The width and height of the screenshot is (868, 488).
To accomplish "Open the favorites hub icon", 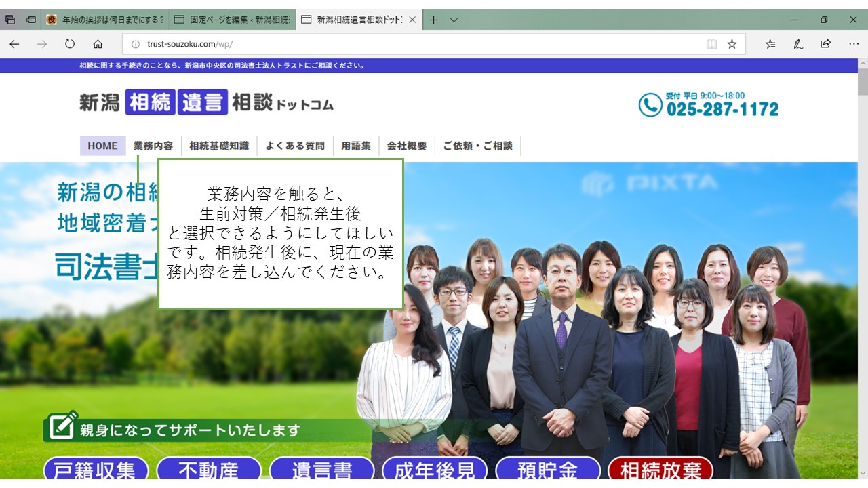I will (770, 44).
